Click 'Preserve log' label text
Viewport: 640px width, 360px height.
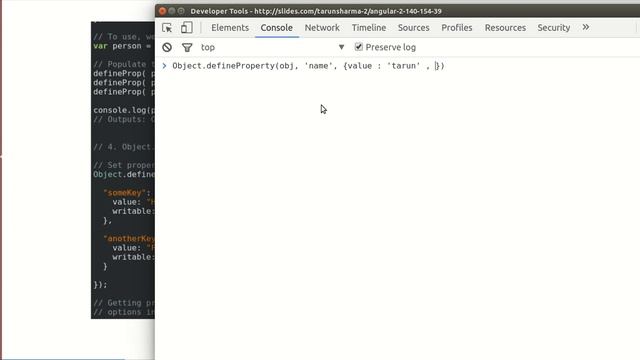point(391,47)
